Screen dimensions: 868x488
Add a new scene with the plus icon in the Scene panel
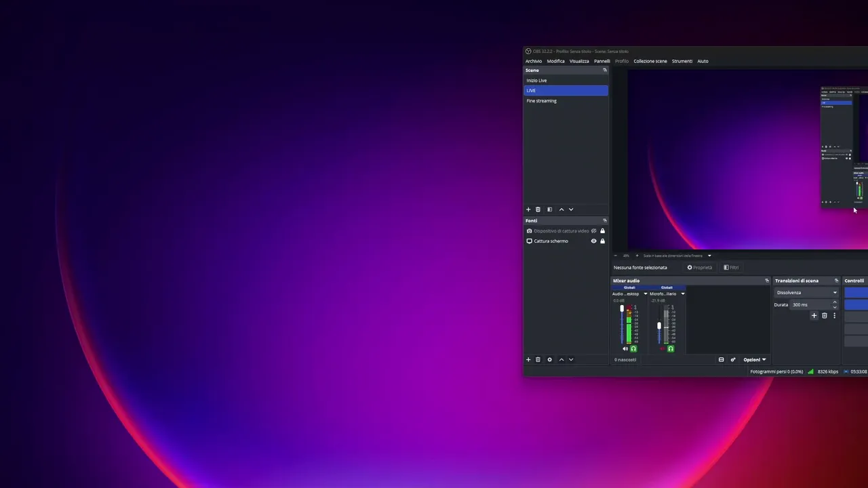pos(528,209)
